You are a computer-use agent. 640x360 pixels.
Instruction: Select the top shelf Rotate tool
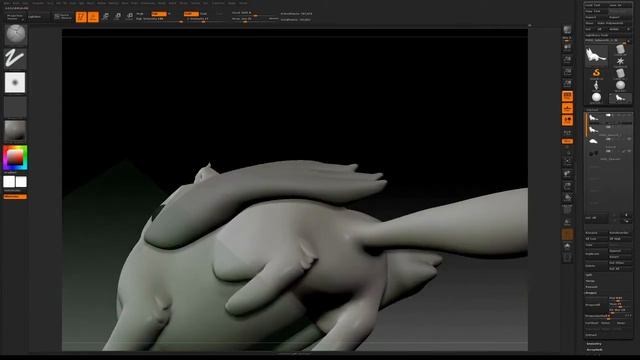[x=129, y=17]
